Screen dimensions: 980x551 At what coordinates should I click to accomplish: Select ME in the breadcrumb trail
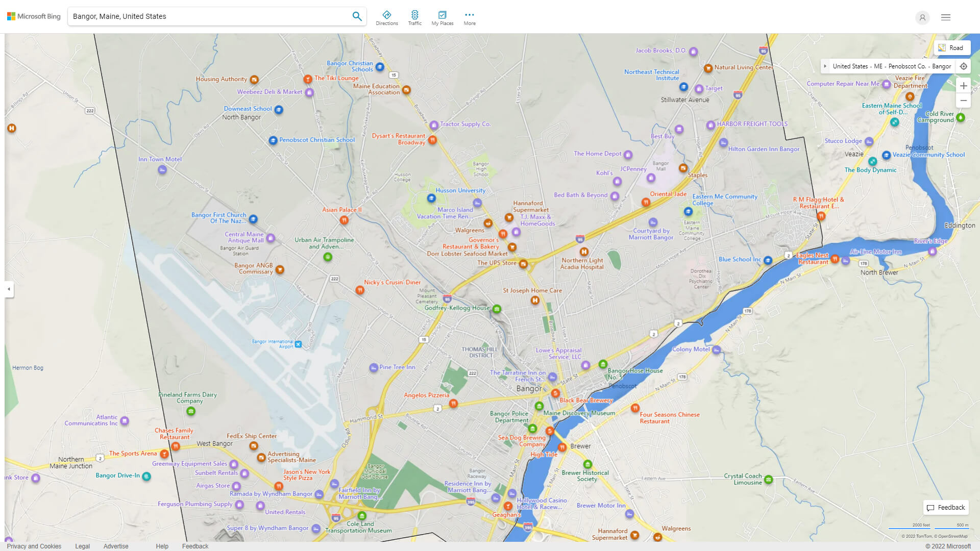tap(878, 66)
